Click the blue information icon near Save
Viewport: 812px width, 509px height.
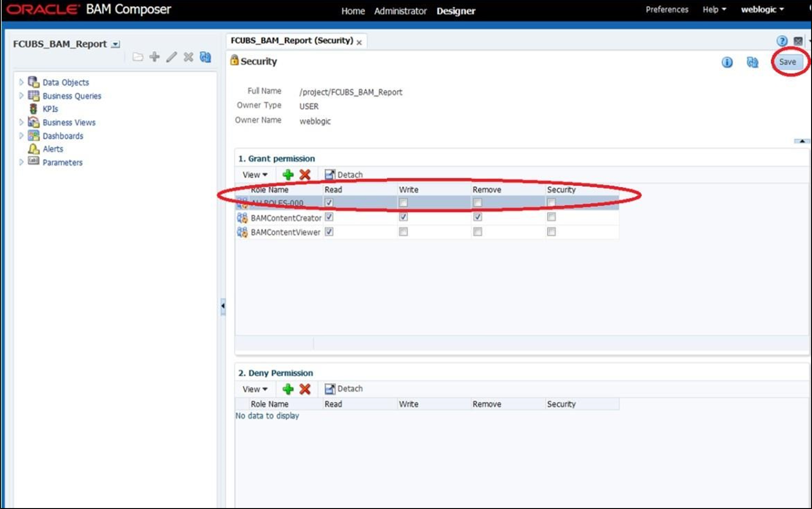point(727,62)
